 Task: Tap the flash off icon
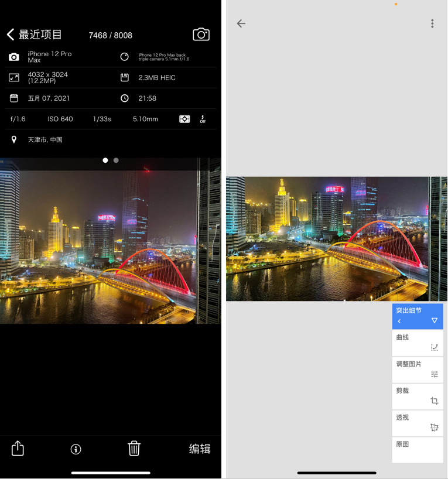tap(203, 119)
